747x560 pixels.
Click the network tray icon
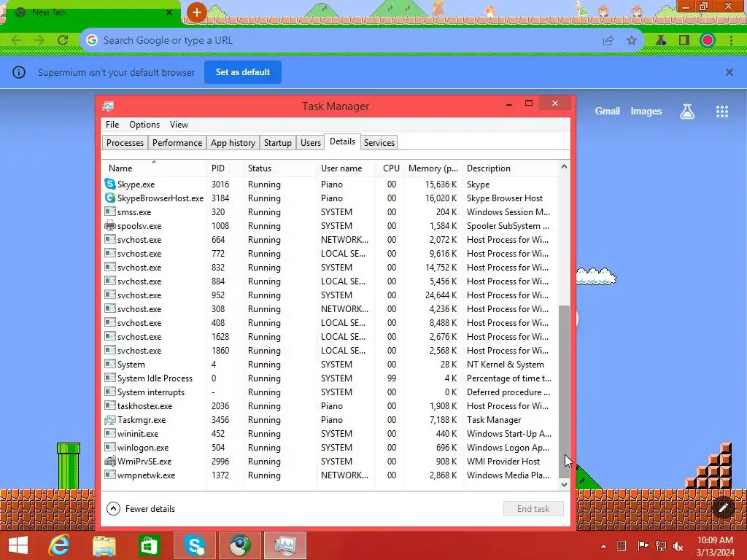(x=661, y=546)
